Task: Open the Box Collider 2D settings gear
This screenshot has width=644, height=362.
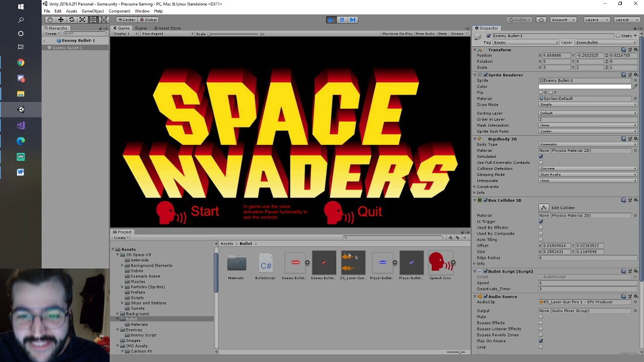Action: coord(635,200)
